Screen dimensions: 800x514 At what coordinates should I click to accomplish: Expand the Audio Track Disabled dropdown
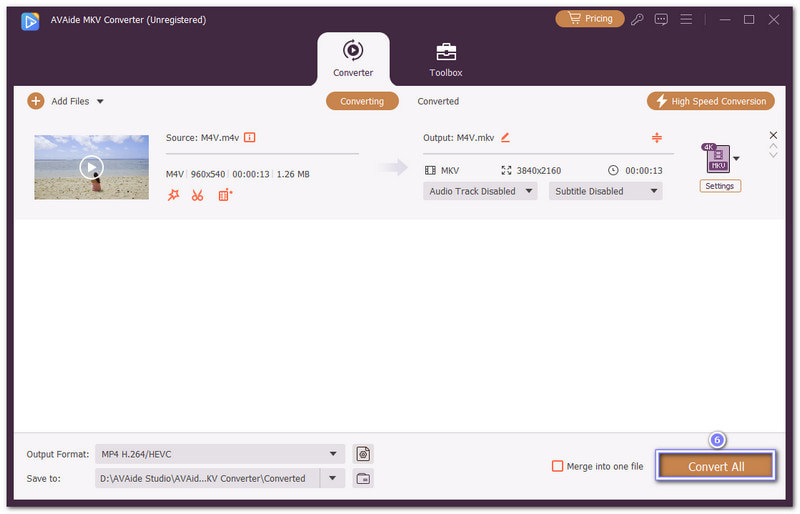[x=480, y=191]
